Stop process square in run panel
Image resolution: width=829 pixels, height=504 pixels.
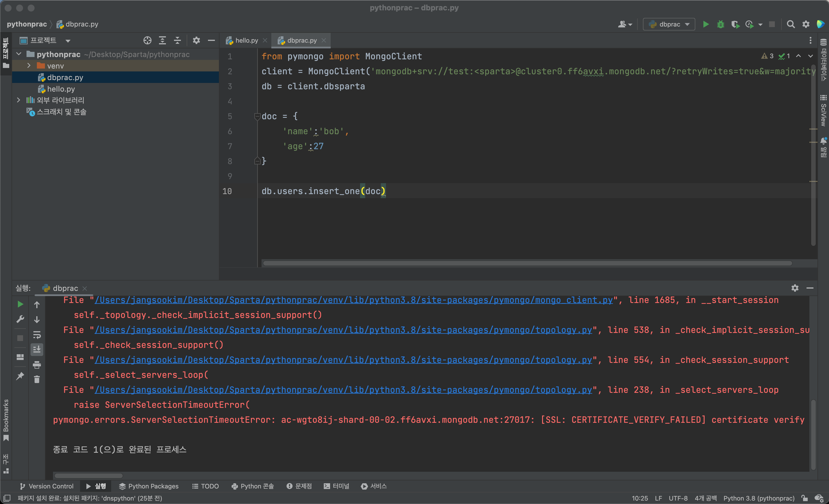(x=20, y=338)
